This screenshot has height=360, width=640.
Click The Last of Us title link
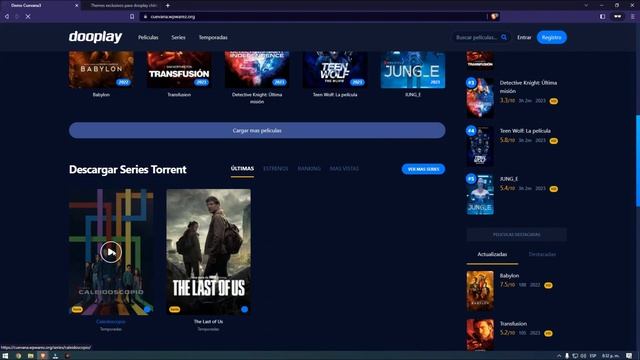coord(208,322)
